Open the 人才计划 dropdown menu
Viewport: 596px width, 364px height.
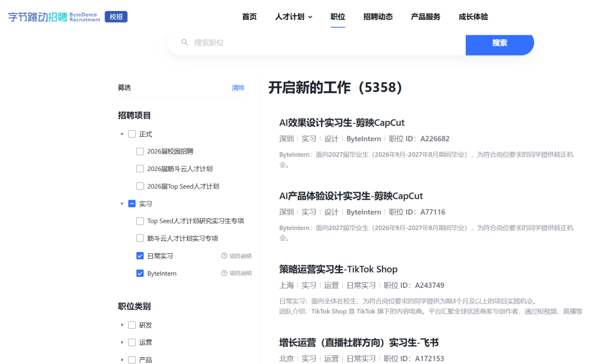[294, 17]
